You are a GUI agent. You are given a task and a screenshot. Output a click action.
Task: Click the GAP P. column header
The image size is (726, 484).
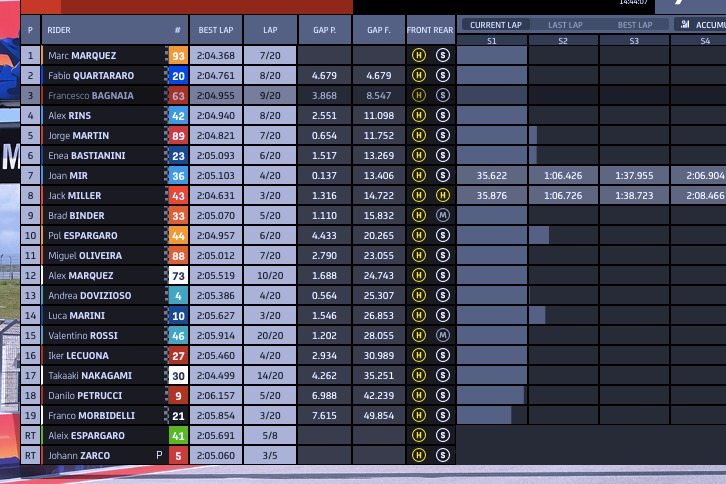pos(324,30)
